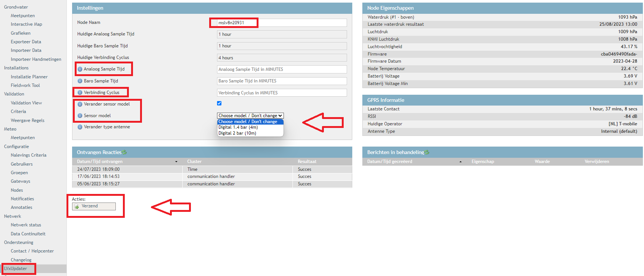Image resolution: width=644 pixels, height=276 pixels.
Task: Refresh the Berichten in behandeling list
Action: [x=427, y=153]
